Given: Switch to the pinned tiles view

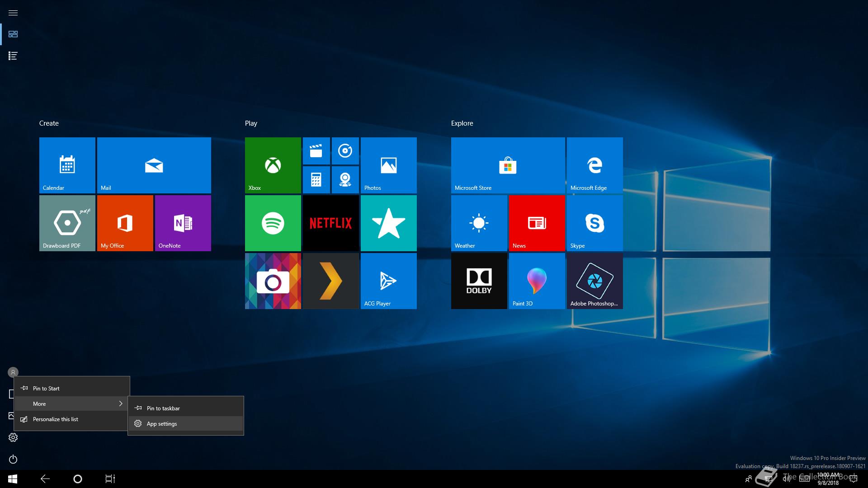Looking at the screenshot, I should coord(13,34).
